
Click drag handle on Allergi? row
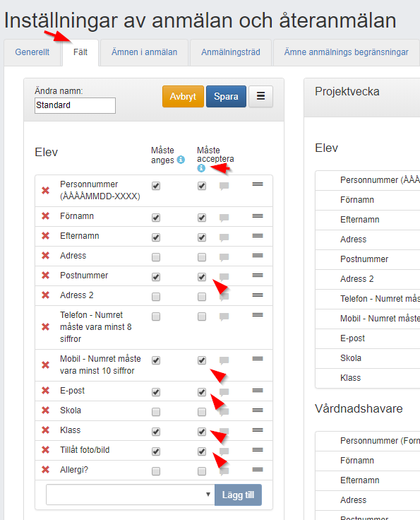258,470
